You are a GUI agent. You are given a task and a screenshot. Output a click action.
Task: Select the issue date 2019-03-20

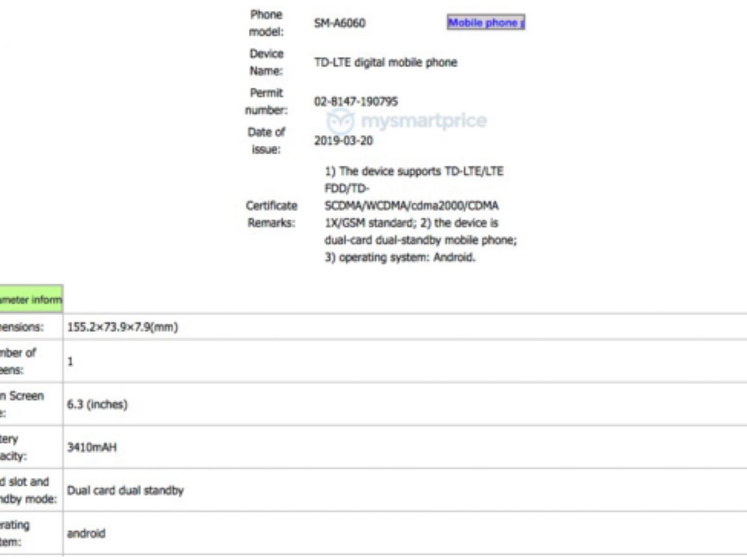(343, 141)
